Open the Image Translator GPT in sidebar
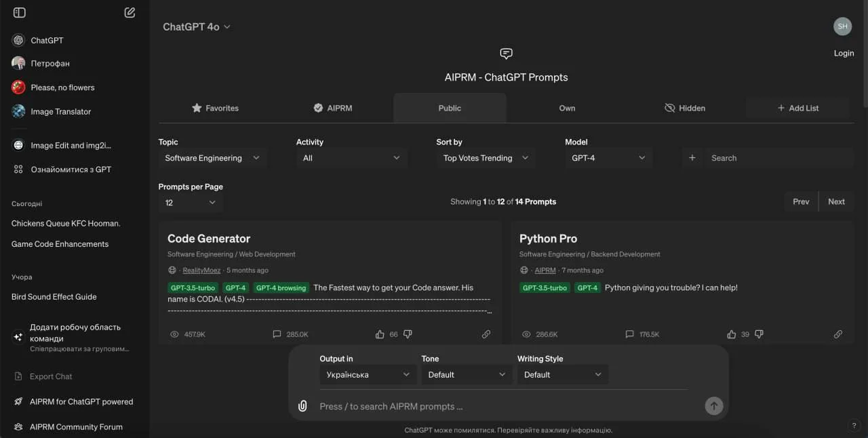 coord(60,111)
